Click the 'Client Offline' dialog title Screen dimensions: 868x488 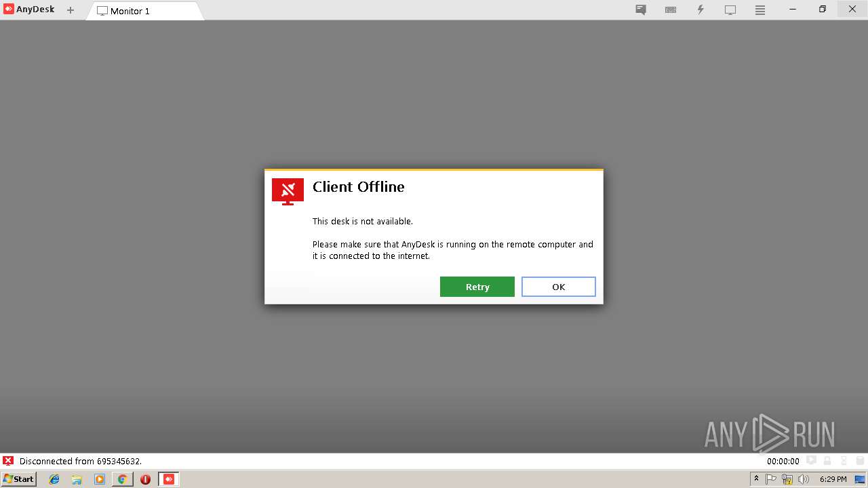pos(358,187)
